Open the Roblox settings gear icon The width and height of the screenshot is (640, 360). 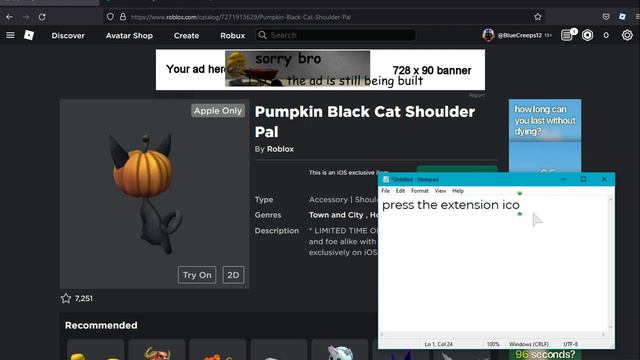coord(627,35)
